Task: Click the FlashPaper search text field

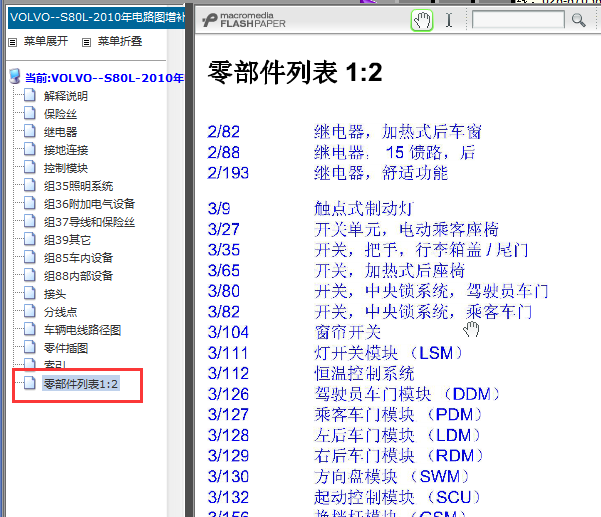Action: (518, 19)
